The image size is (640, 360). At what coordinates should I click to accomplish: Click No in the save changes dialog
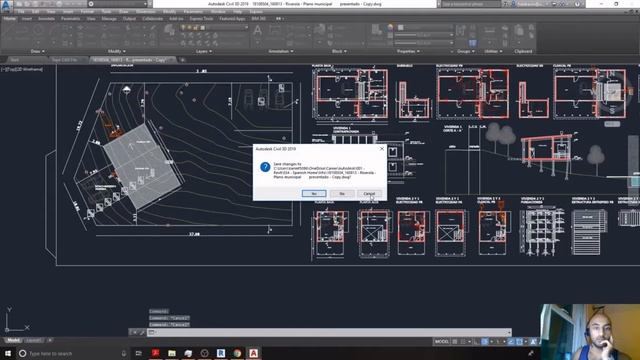342,193
